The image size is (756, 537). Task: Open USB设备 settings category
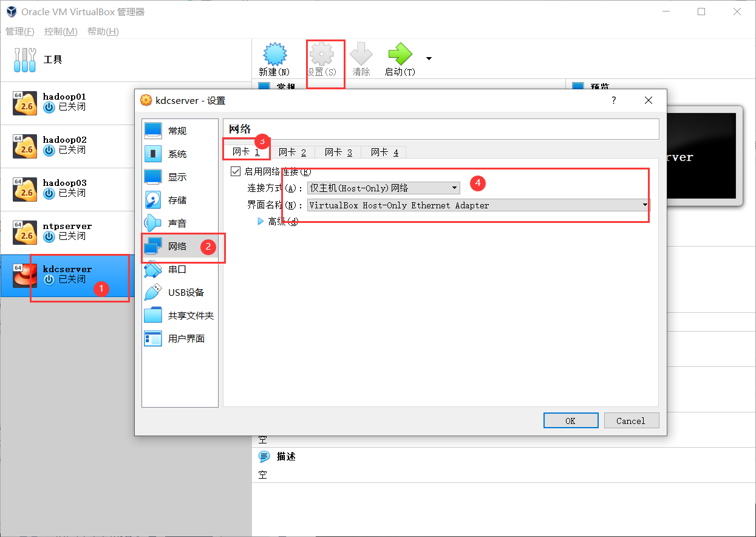pyautogui.click(x=180, y=292)
